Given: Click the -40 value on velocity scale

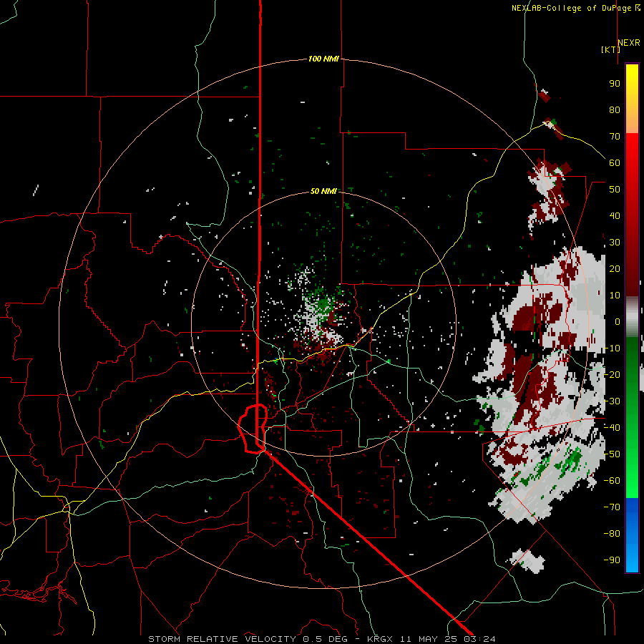Looking at the screenshot, I should [613, 428].
